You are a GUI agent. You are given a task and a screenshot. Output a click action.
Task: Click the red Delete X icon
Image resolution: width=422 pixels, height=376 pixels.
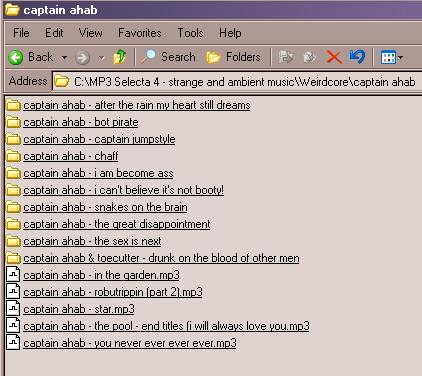(x=334, y=57)
